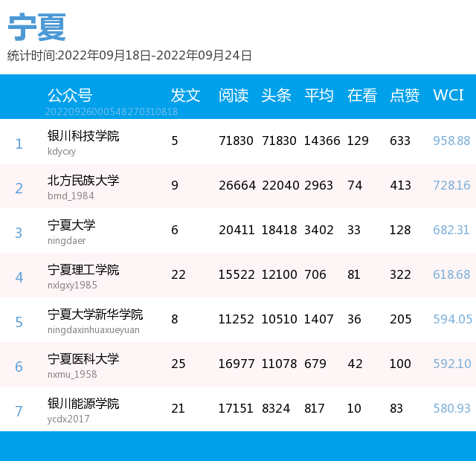Screen dimensions: 476x461
Task: Click likes value 322
Action: point(400,274)
